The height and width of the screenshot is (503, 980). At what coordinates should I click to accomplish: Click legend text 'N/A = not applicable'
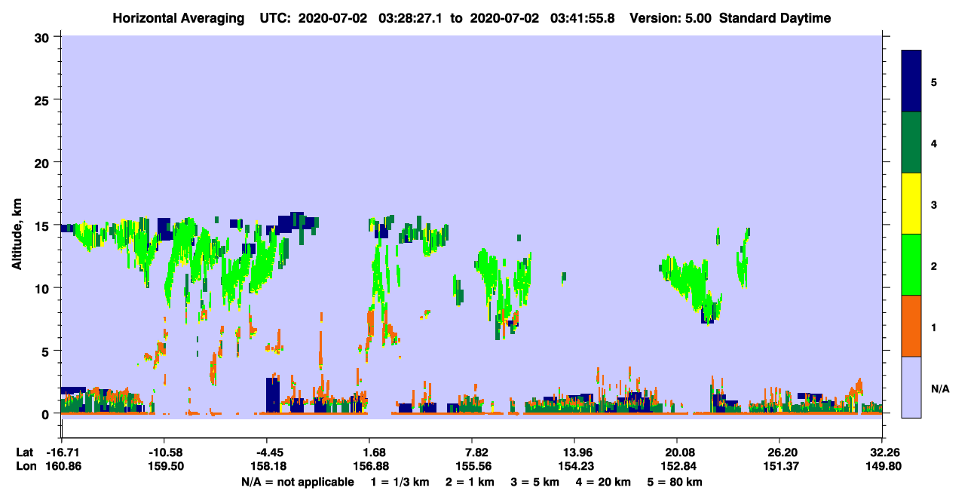point(297,482)
